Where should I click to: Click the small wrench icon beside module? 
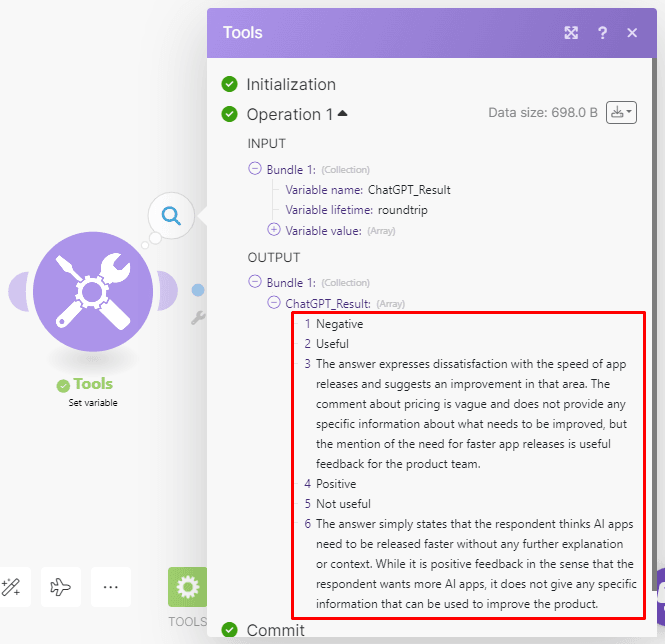(x=198, y=317)
